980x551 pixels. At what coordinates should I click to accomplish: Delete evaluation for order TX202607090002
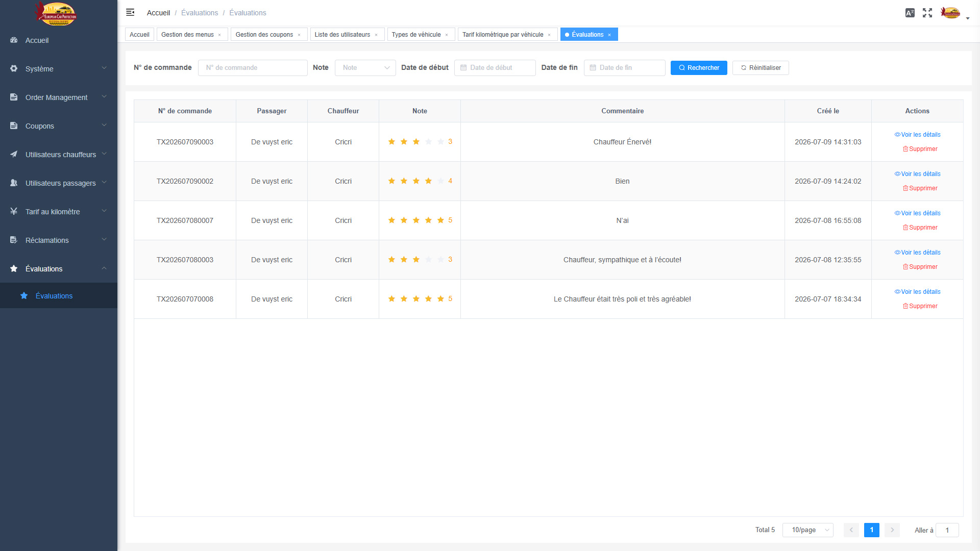(920, 188)
